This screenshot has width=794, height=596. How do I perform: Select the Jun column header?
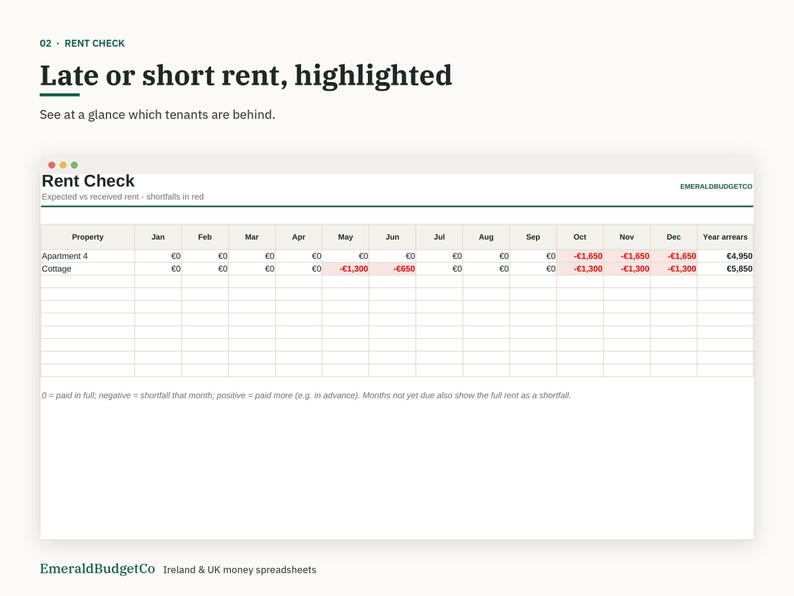click(x=392, y=237)
